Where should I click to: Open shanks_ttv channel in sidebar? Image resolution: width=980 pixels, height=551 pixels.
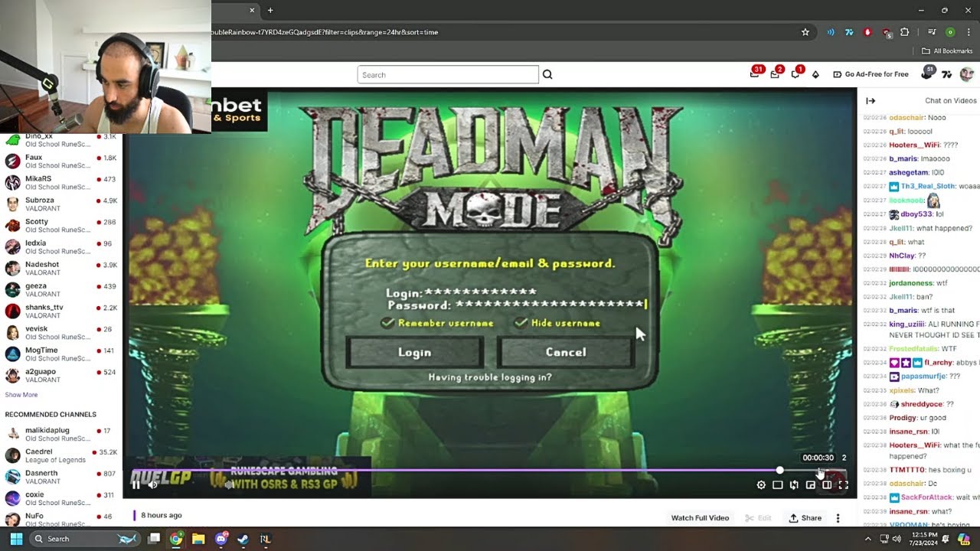click(61, 311)
